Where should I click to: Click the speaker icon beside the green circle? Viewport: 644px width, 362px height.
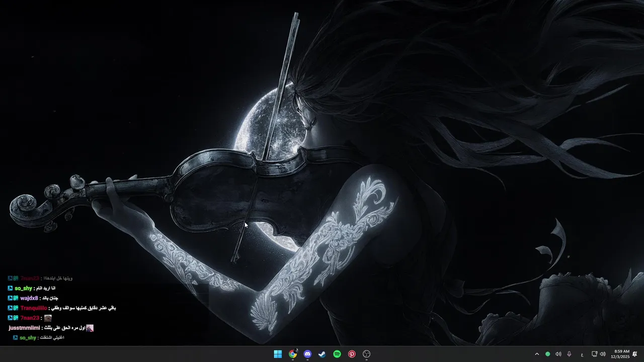pos(558,354)
